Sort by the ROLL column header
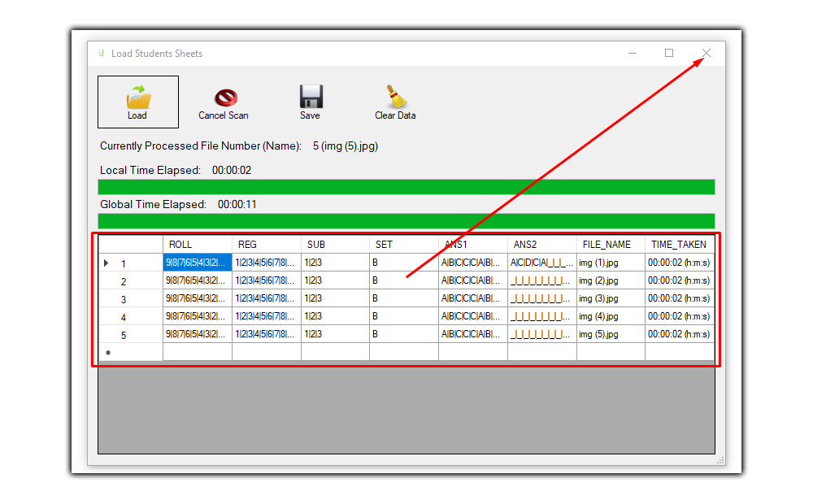The width and height of the screenshot is (813, 504). click(x=198, y=245)
